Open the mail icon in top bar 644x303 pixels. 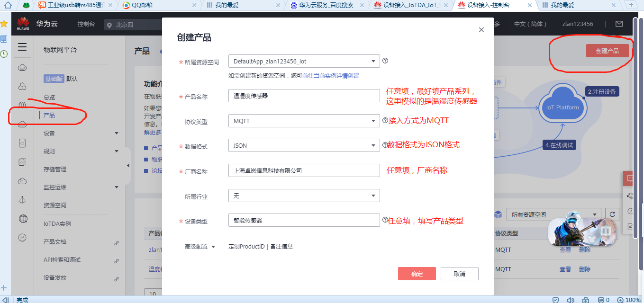point(619,24)
